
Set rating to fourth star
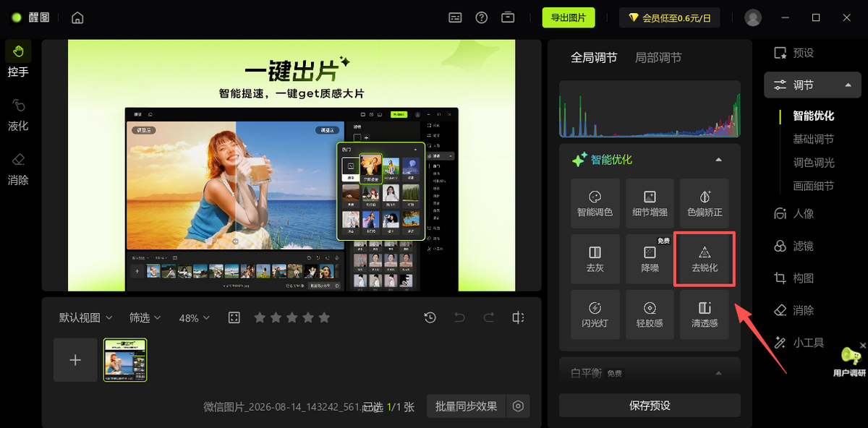click(x=307, y=317)
